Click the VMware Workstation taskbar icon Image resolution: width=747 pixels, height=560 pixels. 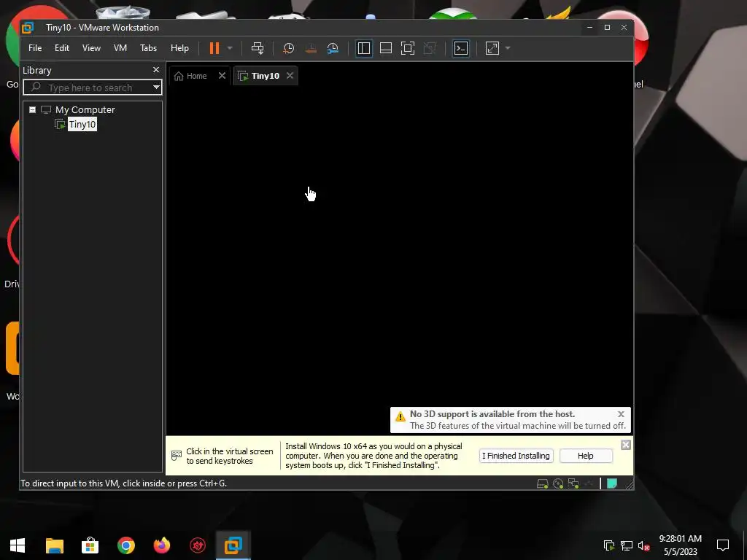(233, 545)
